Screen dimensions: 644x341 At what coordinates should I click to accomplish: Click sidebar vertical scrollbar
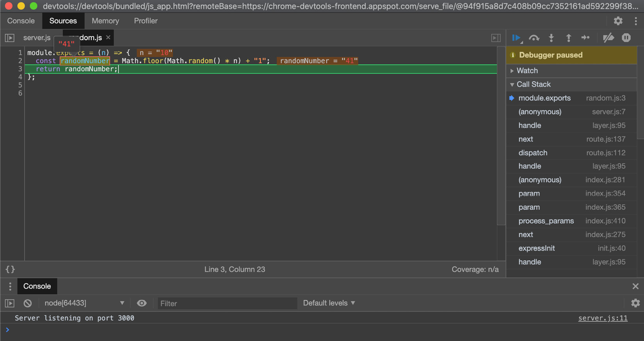(x=640, y=92)
